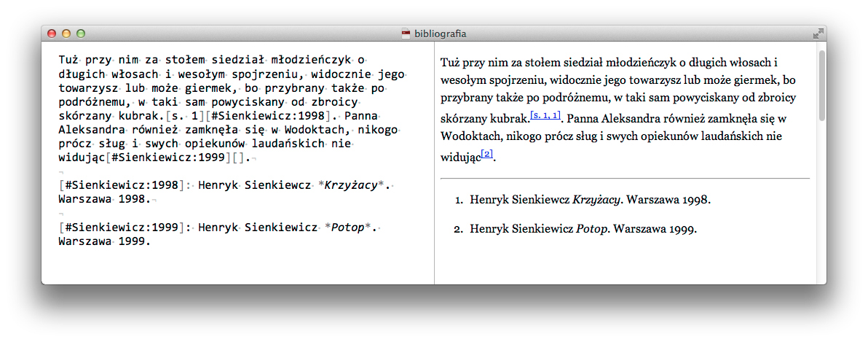Image resolution: width=868 pixels, height=342 pixels.
Task: Click the bibliografia window title text
Action: [x=440, y=34]
